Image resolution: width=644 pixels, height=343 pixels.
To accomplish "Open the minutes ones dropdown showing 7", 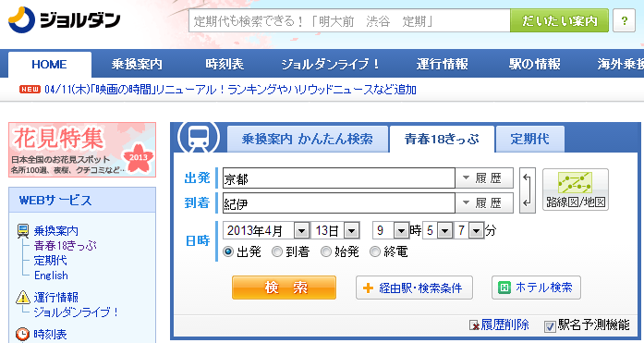I will click(x=469, y=230).
